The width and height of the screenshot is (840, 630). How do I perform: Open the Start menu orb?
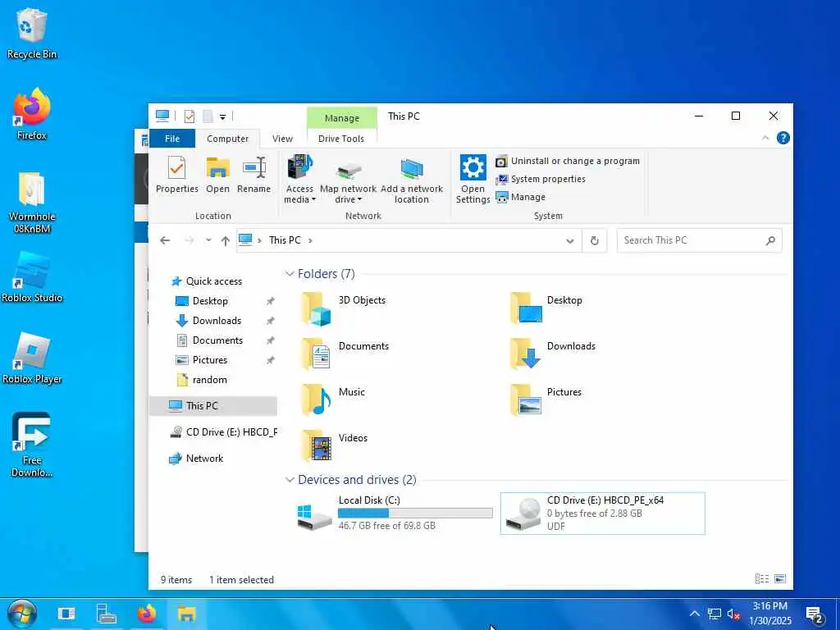[x=21, y=614]
